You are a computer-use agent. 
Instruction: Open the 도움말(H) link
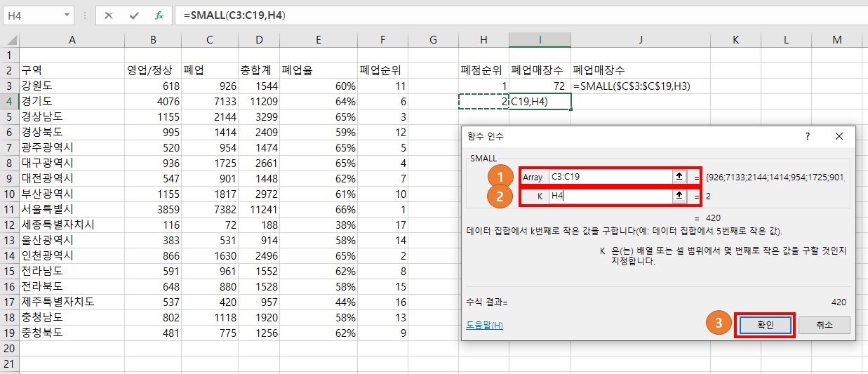tap(484, 325)
